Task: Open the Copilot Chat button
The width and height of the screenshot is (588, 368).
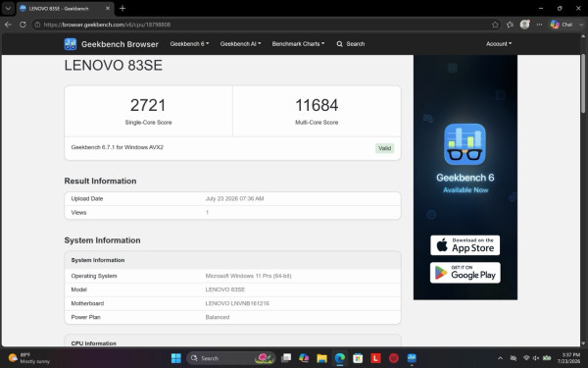Action: pos(562,25)
